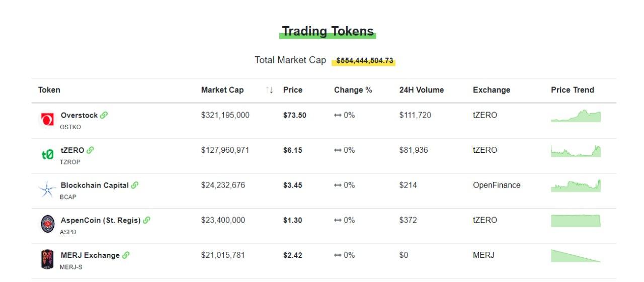644x282 pixels.
Task: Click the MERJ Exchange logo icon
Action: pos(47,259)
